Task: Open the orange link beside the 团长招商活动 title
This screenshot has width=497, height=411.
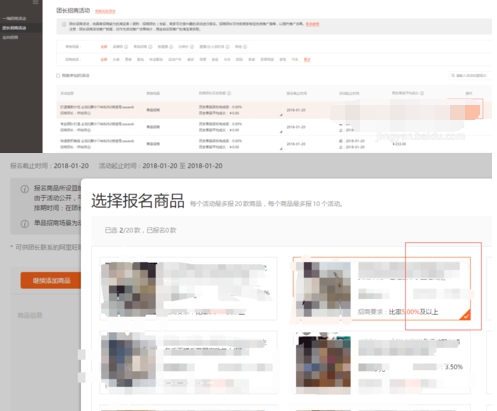Action: coord(105,11)
